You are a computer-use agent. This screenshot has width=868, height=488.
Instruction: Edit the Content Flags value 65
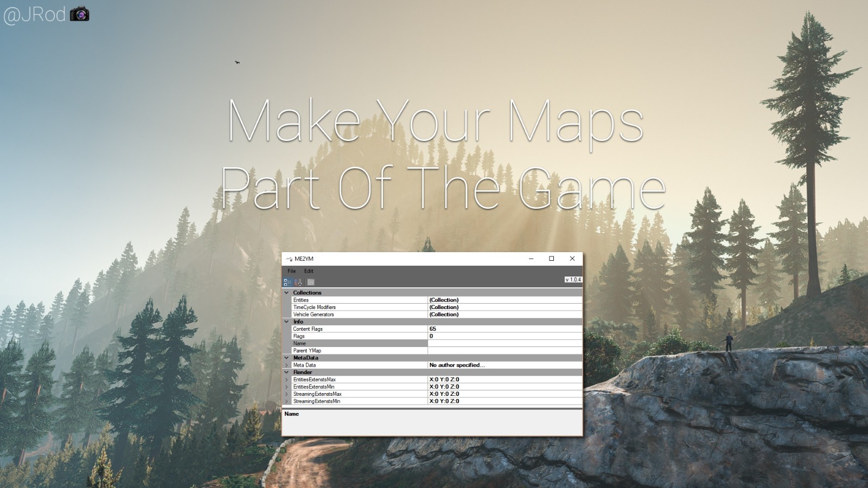[x=505, y=329]
